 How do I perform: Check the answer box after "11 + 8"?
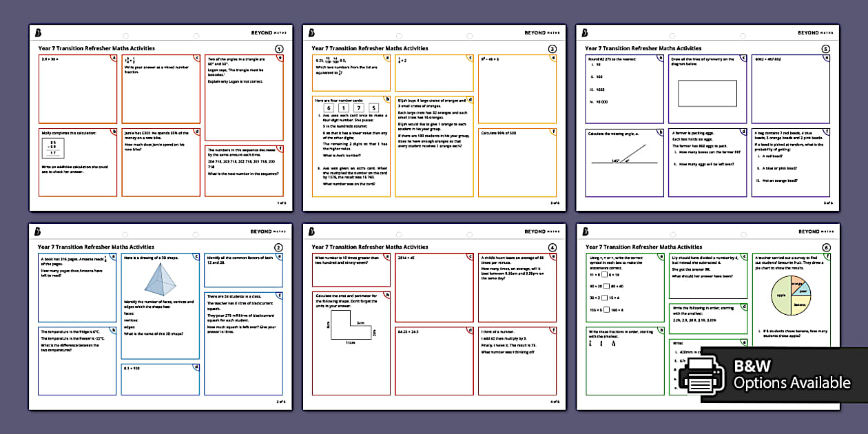click(x=605, y=275)
